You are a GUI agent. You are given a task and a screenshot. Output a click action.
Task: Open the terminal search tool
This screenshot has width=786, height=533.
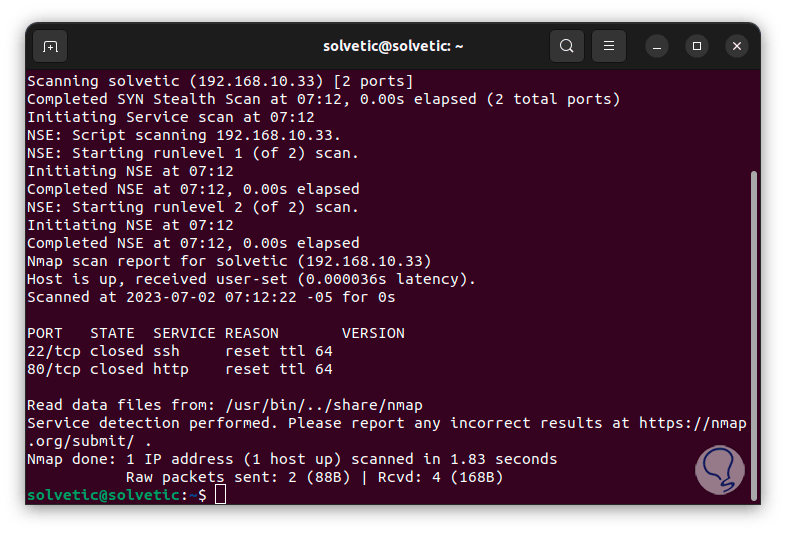coord(567,46)
